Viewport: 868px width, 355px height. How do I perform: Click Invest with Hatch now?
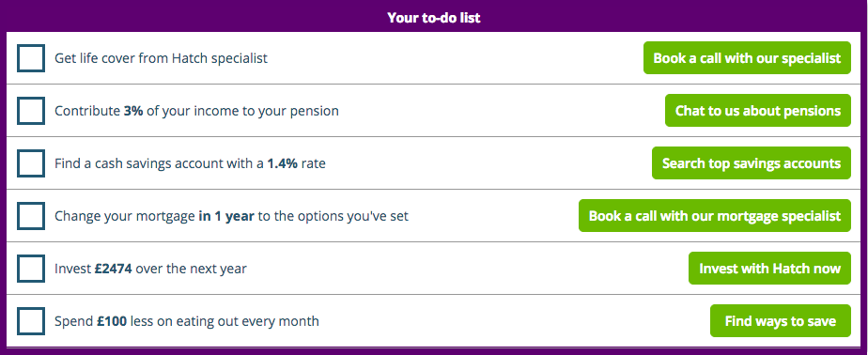tap(769, 268)
